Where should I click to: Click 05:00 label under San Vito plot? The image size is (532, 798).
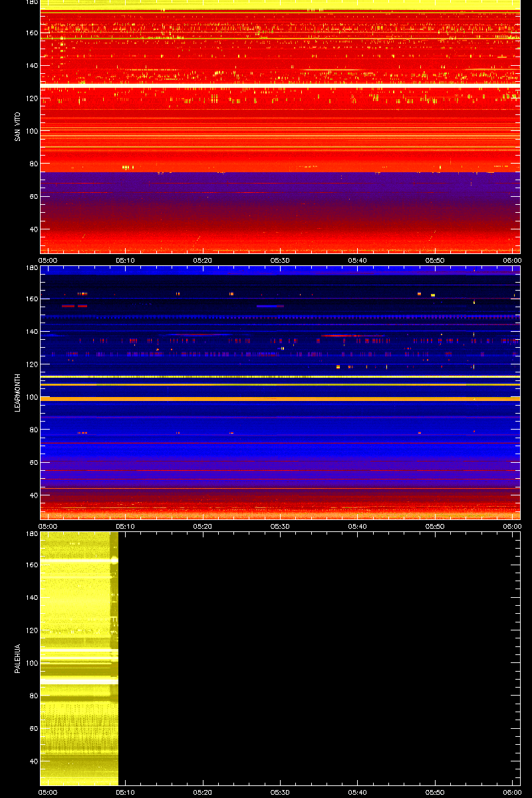coord(48,260)
